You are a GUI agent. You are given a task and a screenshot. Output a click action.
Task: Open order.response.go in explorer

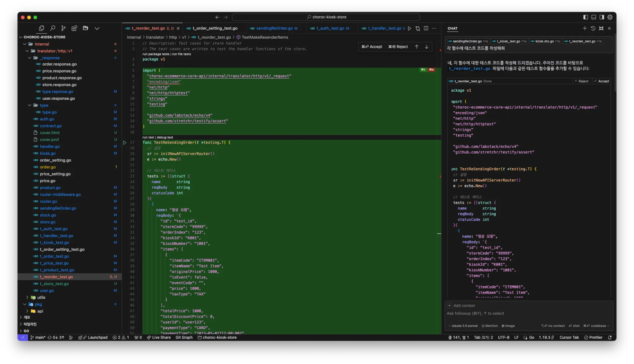59,64
